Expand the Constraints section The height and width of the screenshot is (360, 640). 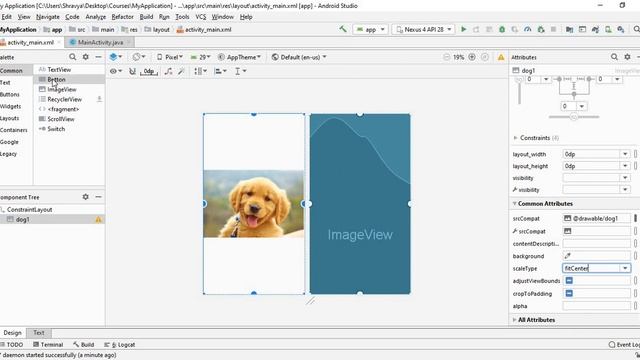click(x=515, y=138)
